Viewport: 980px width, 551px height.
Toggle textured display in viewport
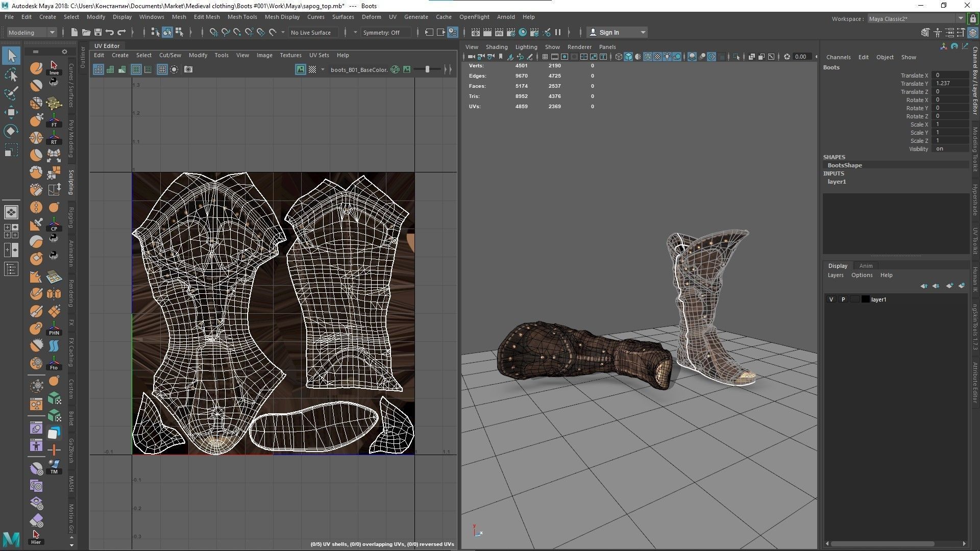coord(657,57)
